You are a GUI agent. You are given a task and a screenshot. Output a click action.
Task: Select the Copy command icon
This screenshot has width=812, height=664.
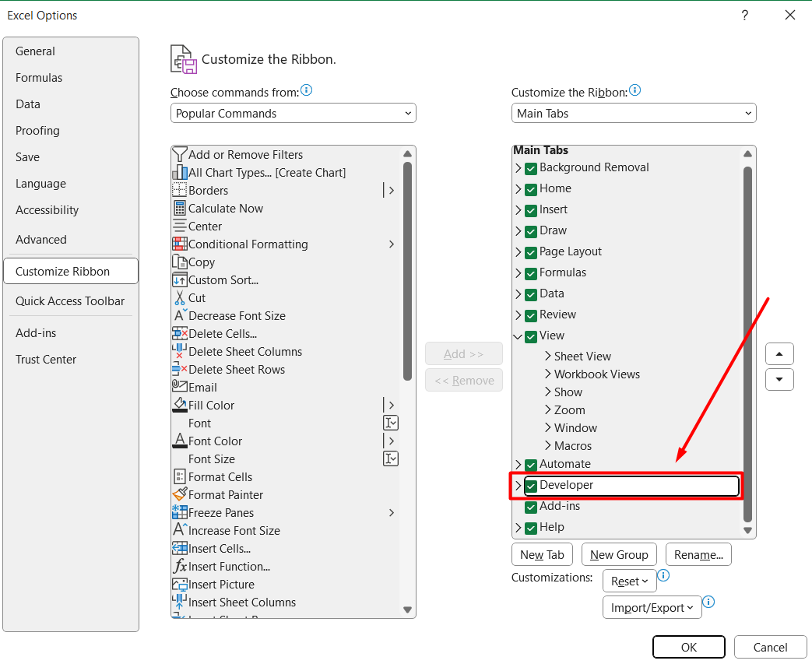(179, 262)
